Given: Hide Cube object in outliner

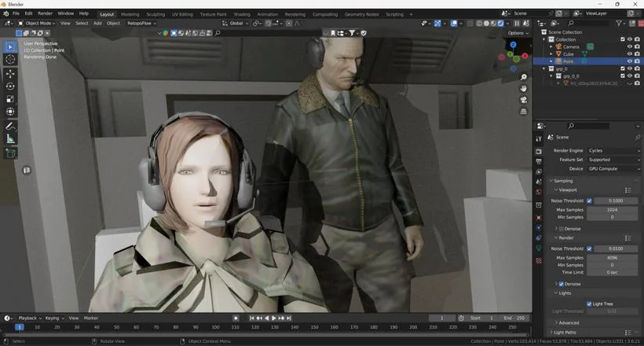Looking at the screenshot, I should [630, 54].
